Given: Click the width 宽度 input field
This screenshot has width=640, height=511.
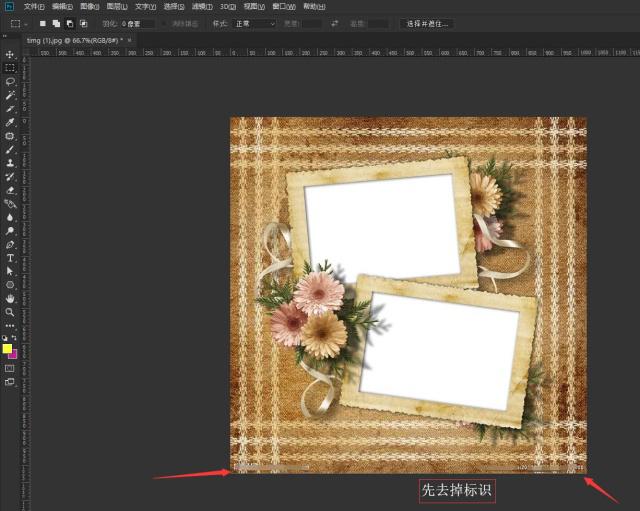Looking at the screenshot, I should pos(311,24).
